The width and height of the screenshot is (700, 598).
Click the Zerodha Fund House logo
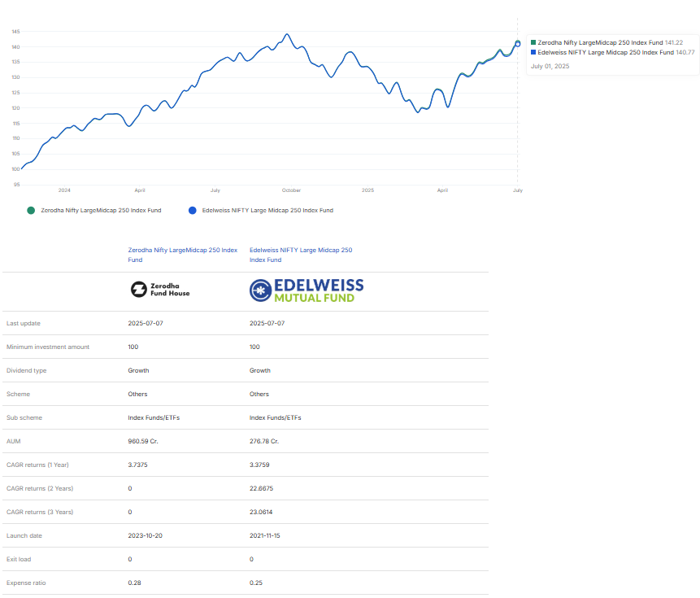pos(160,290)
